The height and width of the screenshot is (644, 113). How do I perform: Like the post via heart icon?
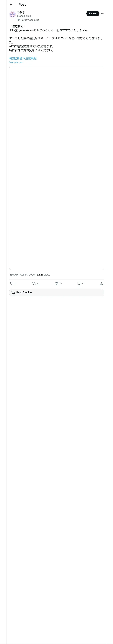[56, 283]
